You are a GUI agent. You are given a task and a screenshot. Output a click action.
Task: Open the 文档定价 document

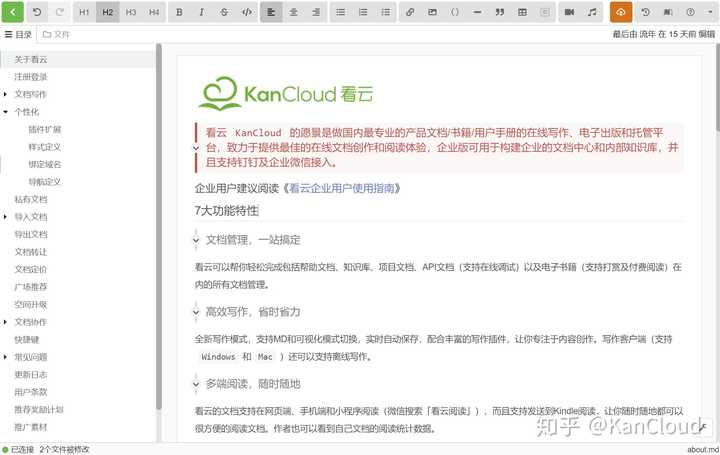(30, 270)
